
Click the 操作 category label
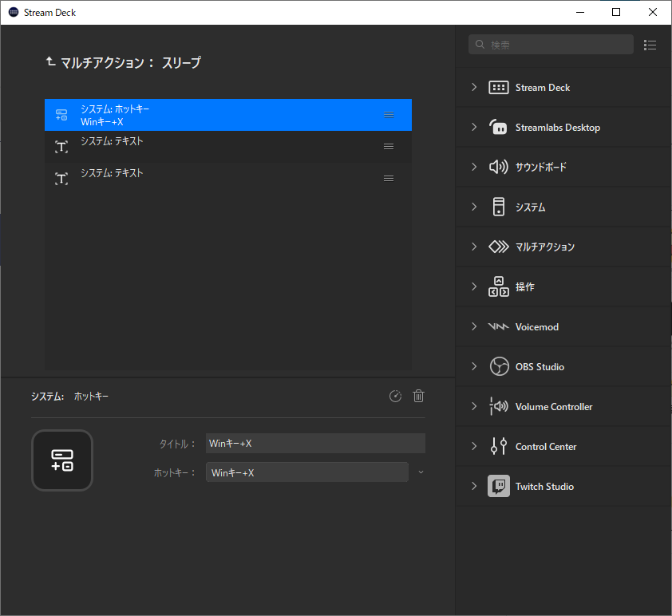(525, 286)
